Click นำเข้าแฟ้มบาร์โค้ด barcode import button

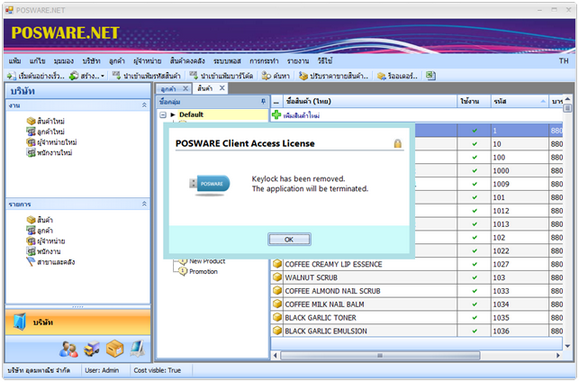pos(221,76)
